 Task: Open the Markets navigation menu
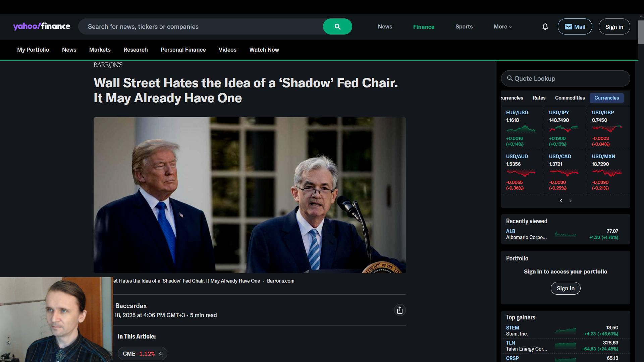pos(100,50)
